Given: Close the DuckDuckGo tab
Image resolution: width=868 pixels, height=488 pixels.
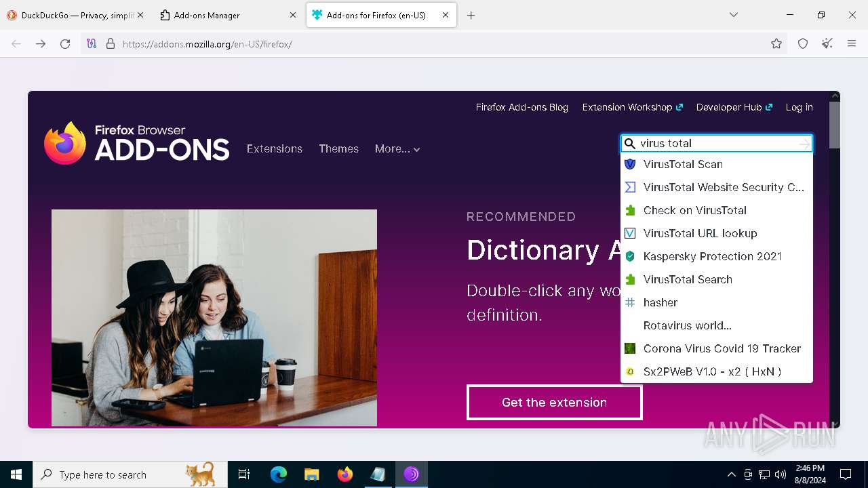Looking at the screenshot, I should 140,15.
